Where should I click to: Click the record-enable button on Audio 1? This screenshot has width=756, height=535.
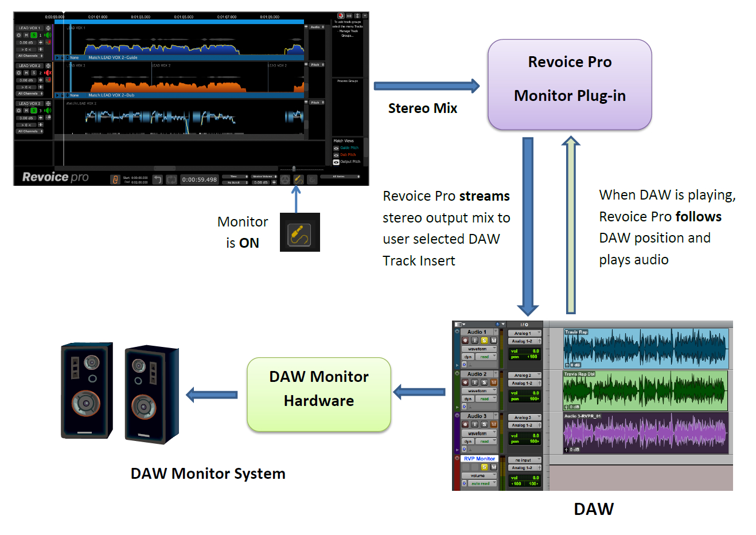[465, 340]
